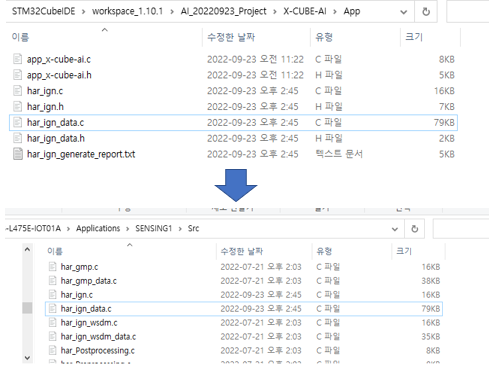Select the har_gmp.c file icon
Screen dimensions: 489x371
[x=52, y=267]
